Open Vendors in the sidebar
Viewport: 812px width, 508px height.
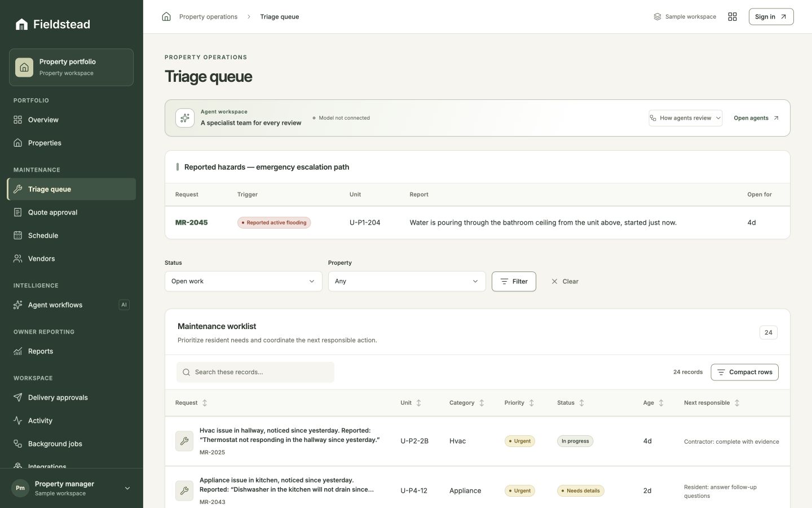(72, 259)
